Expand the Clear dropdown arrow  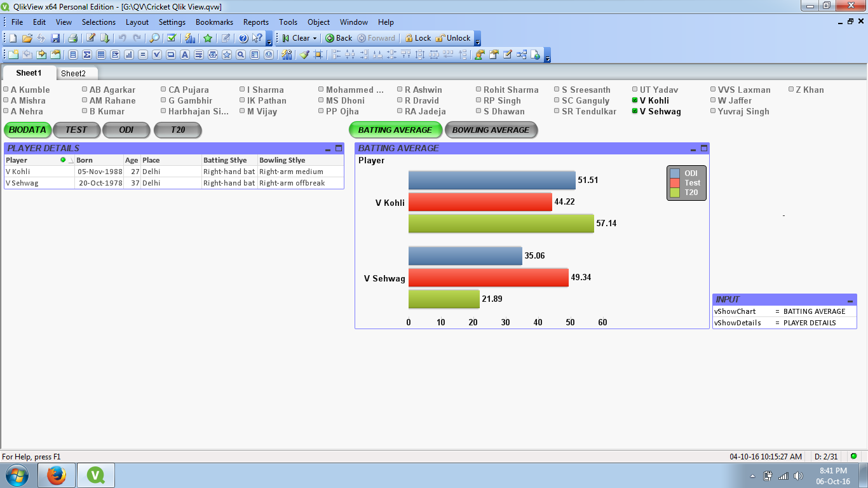coord(315,38)
